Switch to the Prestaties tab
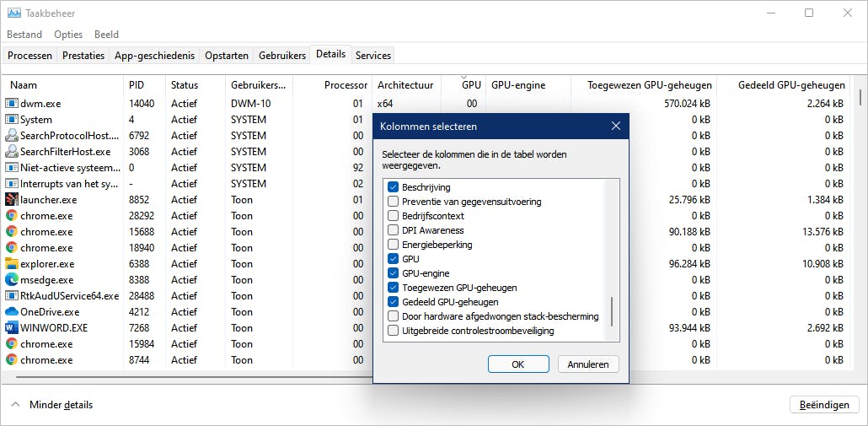This screenshot has width=868, height=426. tap(83, 56)
